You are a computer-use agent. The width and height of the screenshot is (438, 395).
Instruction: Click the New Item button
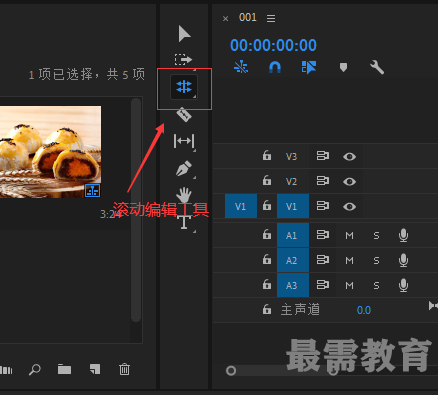[x=95, y=369]
